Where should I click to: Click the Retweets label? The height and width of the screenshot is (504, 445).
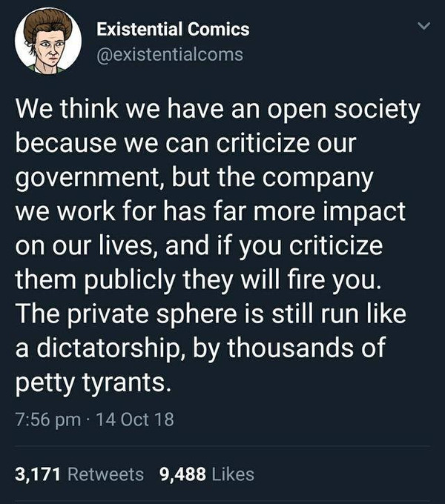coord(106,474)
